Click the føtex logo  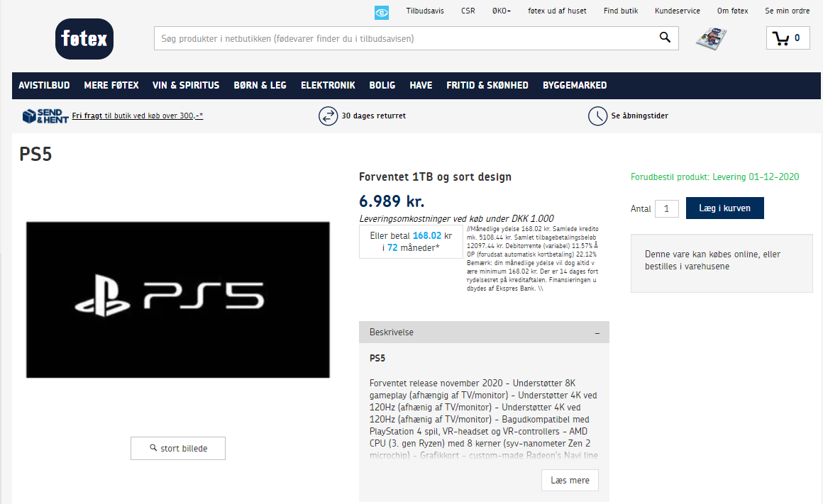84,39
